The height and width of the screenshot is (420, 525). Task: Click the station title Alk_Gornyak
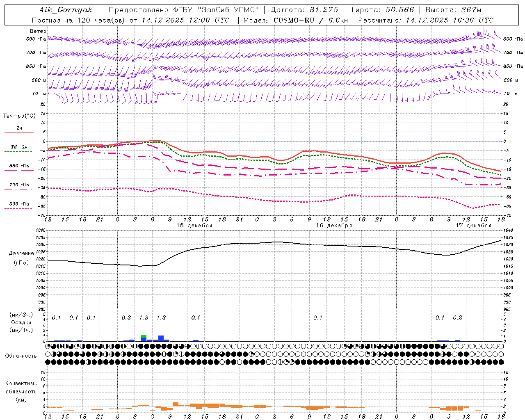tap(66, 10)
